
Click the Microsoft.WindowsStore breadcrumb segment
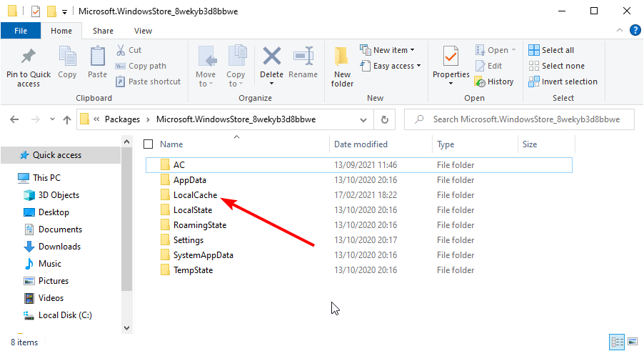coord(236,119)
